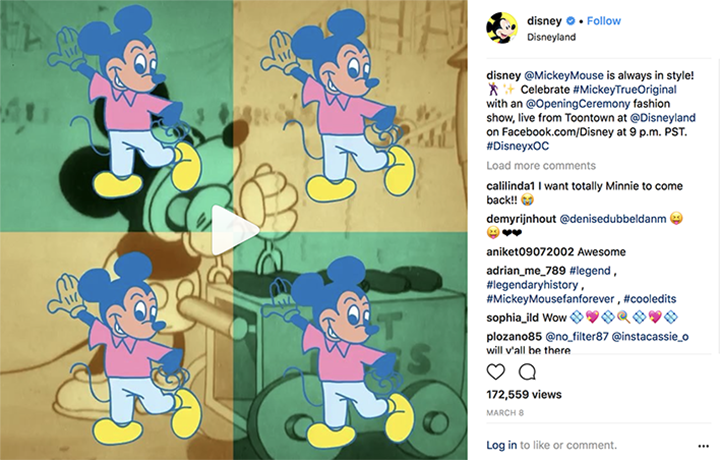This screenshot has width=720, height=460.
Task: Open commenter calilinda1's profile
Action: pyautogui.click(x=511, y=186)
